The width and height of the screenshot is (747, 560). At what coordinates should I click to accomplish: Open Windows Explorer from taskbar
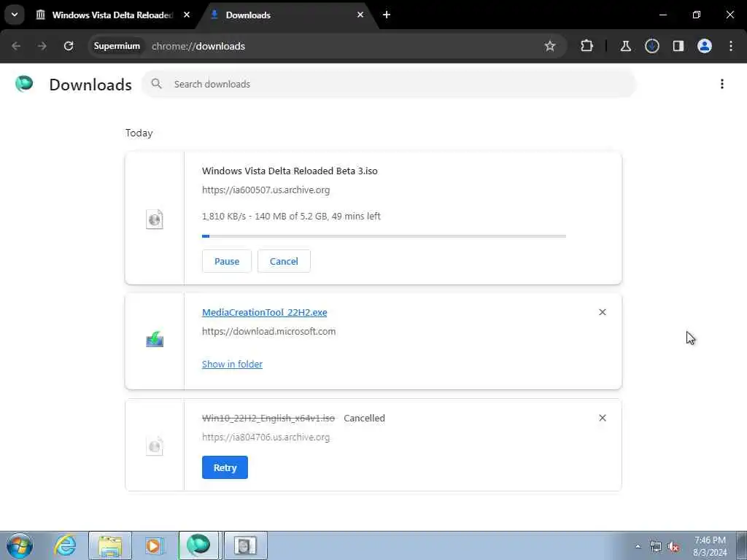click(x=110, y=545)
